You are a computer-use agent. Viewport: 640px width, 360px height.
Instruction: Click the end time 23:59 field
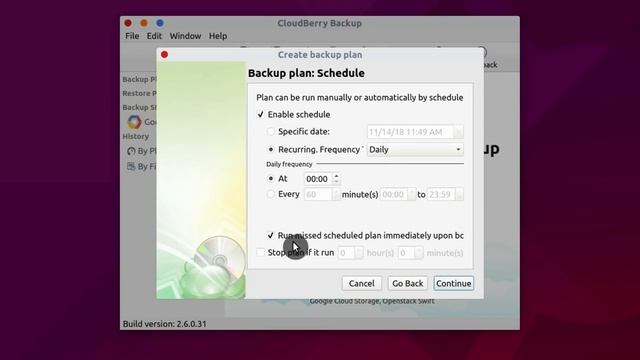(442, 195)
